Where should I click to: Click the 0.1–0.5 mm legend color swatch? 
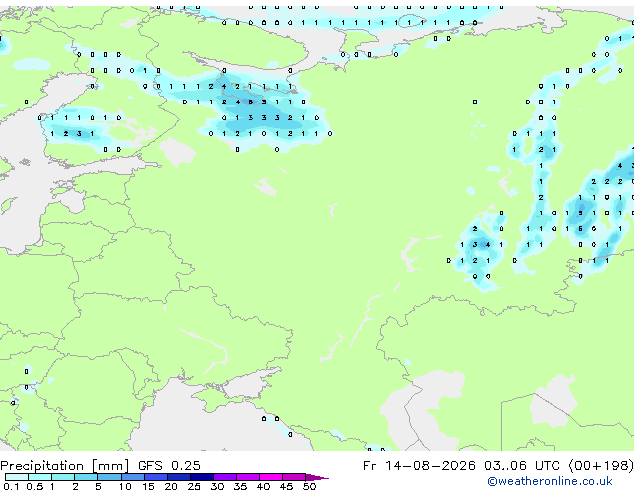pos(17,477)
